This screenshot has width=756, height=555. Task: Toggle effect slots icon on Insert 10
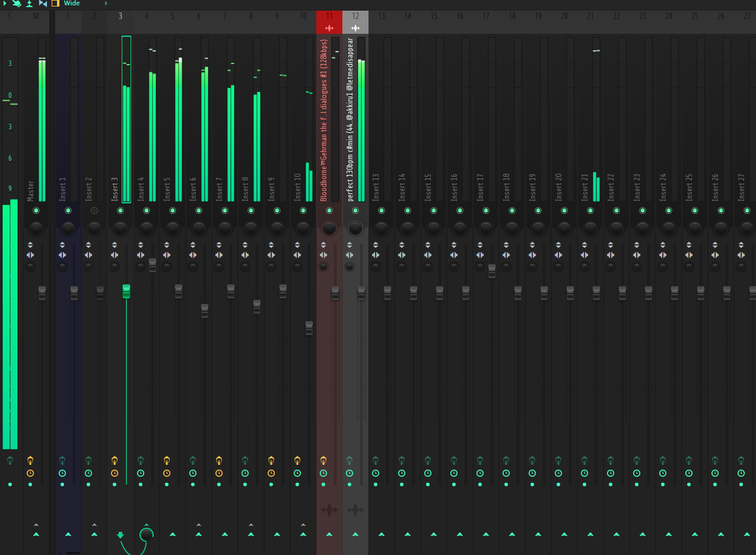(297, 460)
